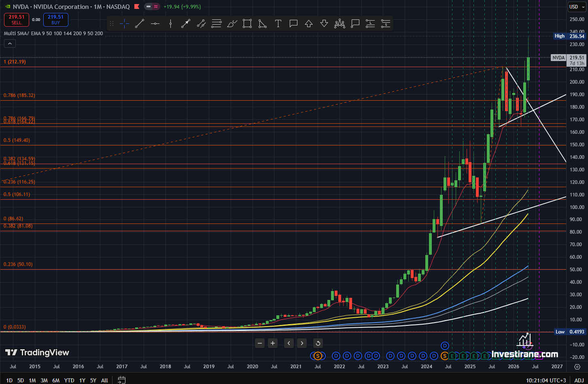Place an arrow down marker
Viewport: 588px width, 384px height.
(x=324, y=24)
